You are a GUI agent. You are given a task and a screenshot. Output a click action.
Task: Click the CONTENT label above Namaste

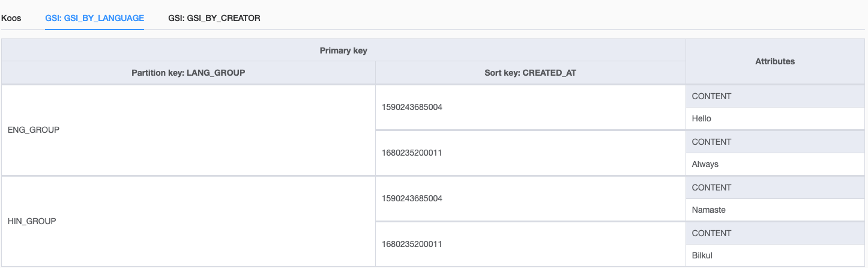(711, 187)
